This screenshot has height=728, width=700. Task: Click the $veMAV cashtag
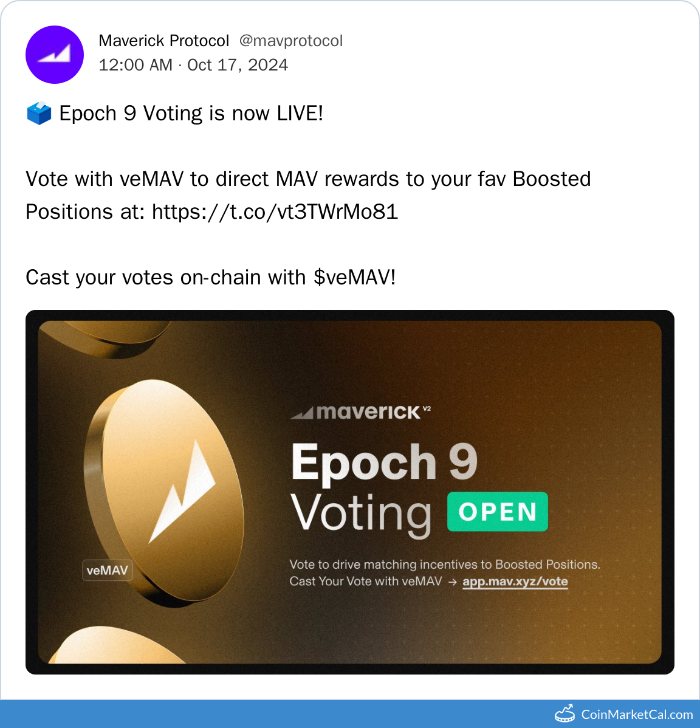(354, 277)
